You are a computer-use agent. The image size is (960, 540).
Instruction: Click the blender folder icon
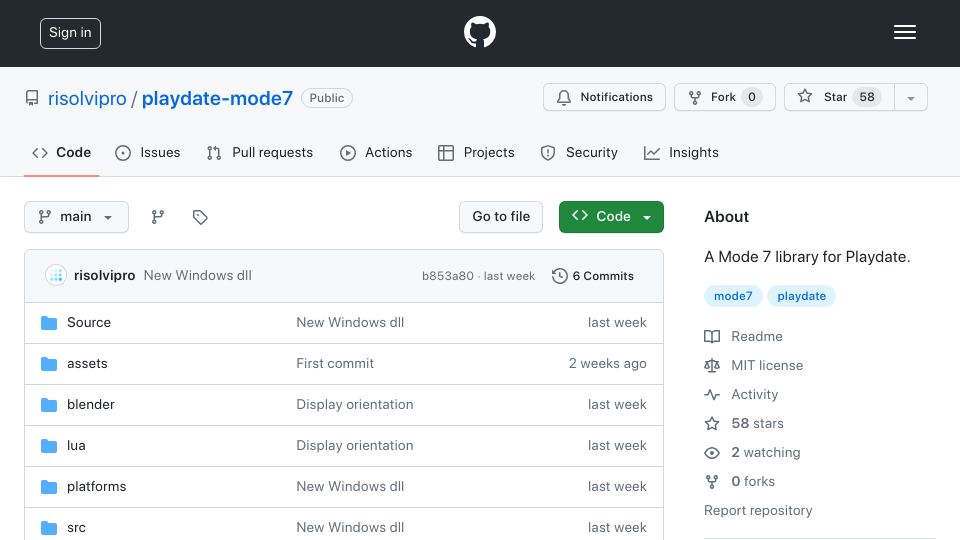(x=49, y=405)
